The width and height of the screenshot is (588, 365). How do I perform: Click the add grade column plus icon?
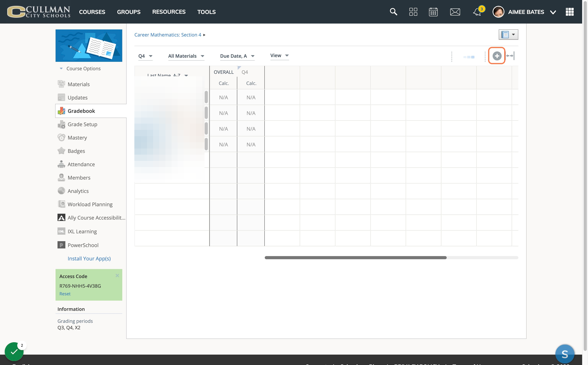click(497, 56)
